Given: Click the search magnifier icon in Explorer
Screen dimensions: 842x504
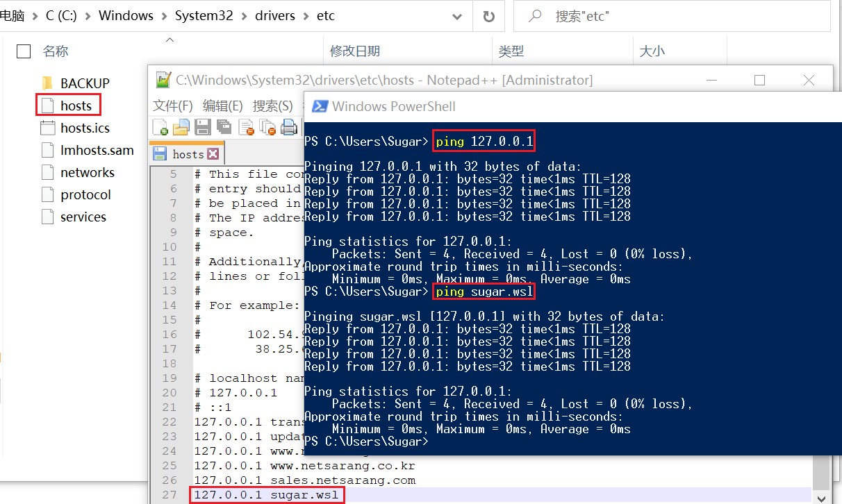Looking at the screenshot, I should click(535, 15).
